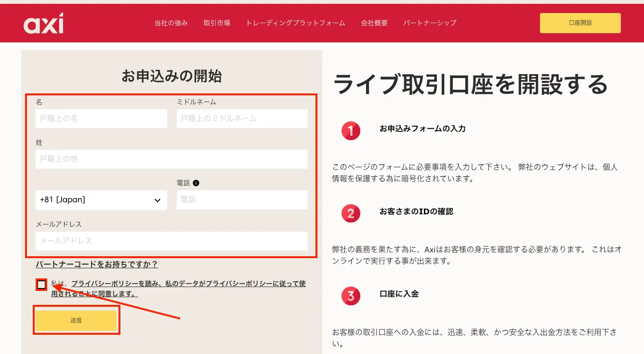Image resolution: width=644 pixels, height=354 pixels.
Task: Click お申込みフォームの入力 step title
Action: click(422, 129)
